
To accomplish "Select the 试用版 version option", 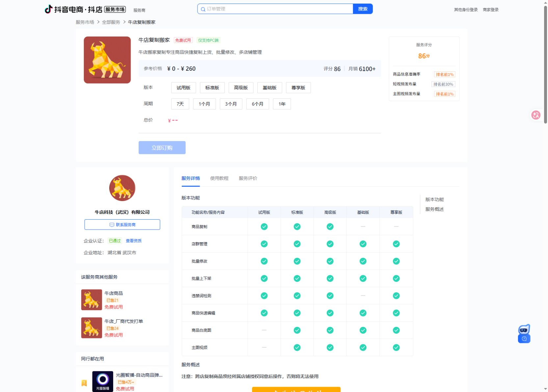I will (x=183, y=88).
